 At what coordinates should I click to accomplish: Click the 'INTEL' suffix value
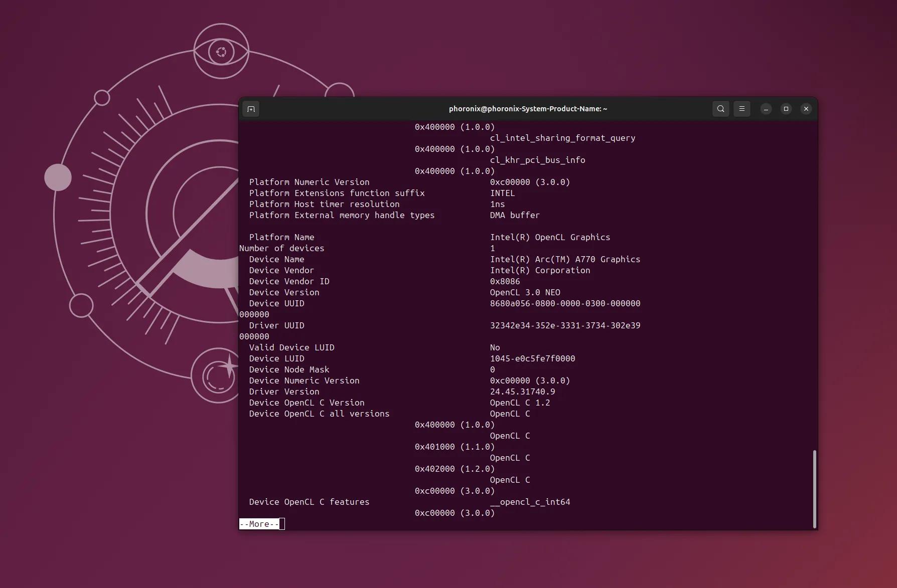(x=502, y=193)
